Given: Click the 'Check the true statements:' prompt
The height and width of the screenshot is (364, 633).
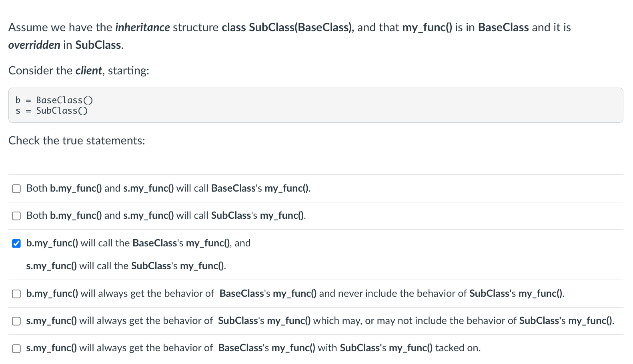Looking at the screenshot, I should [77, 141].
